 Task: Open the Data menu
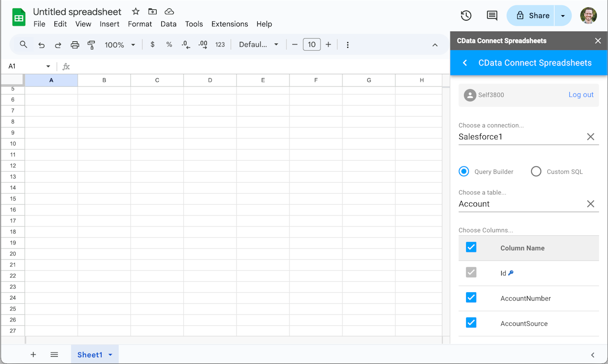click(x=168, y=24)
